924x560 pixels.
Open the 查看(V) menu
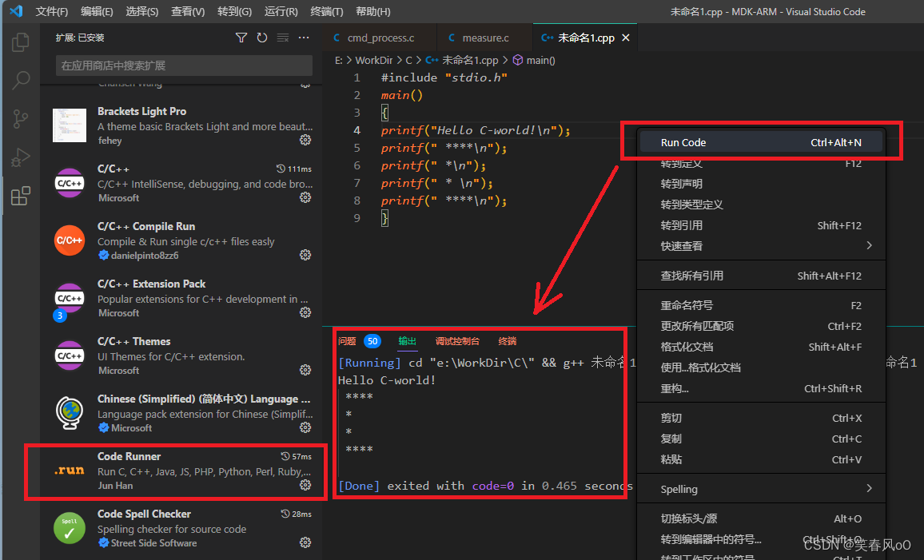point(188,11)
